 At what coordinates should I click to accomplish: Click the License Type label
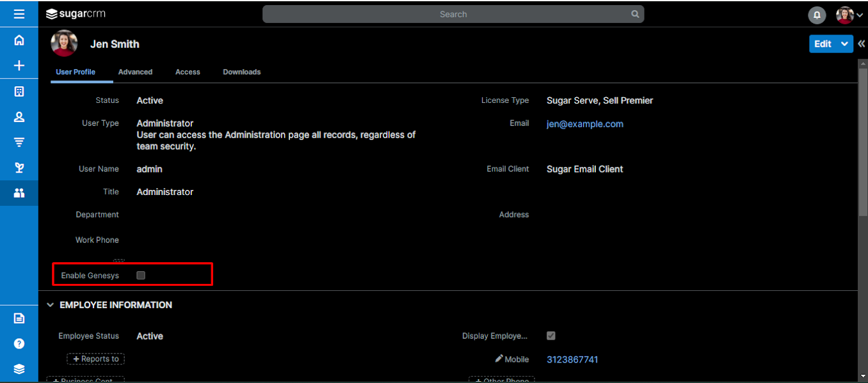tap(505, 100)
